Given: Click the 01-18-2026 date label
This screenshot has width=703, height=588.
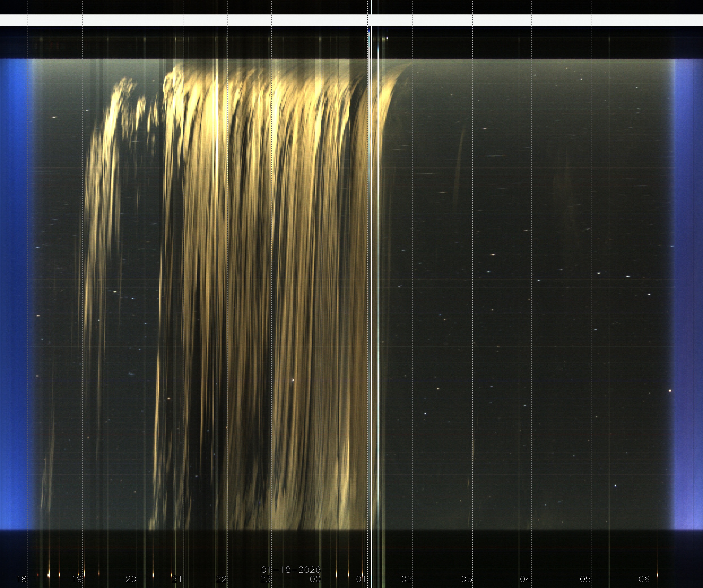Looking at the screenshot, I should coord(290,570).
